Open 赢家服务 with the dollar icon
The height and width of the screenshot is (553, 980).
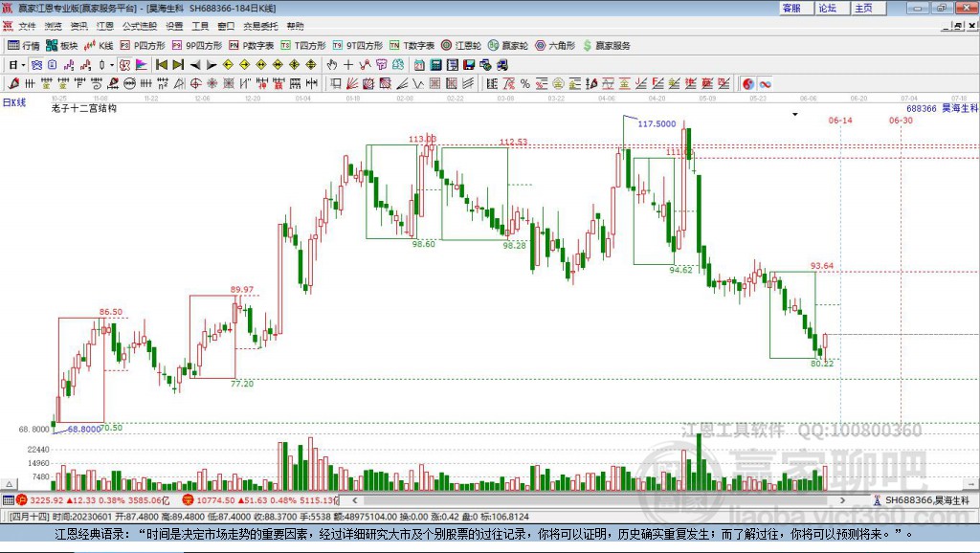tap(606, 46)
